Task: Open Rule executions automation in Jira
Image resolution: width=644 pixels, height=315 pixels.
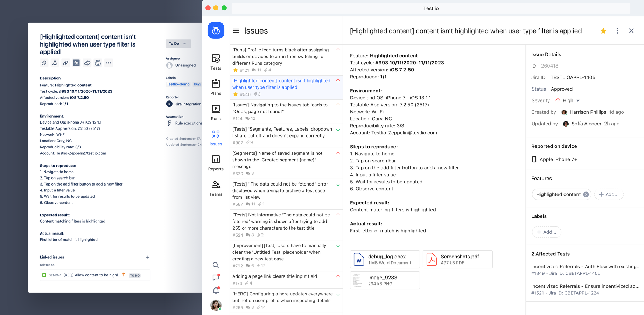Action: pos(184,123)
